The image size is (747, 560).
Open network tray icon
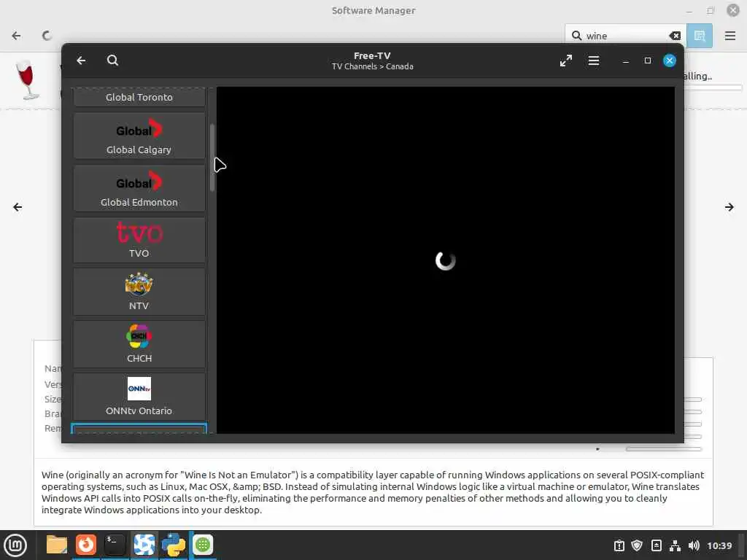[675, 545]
